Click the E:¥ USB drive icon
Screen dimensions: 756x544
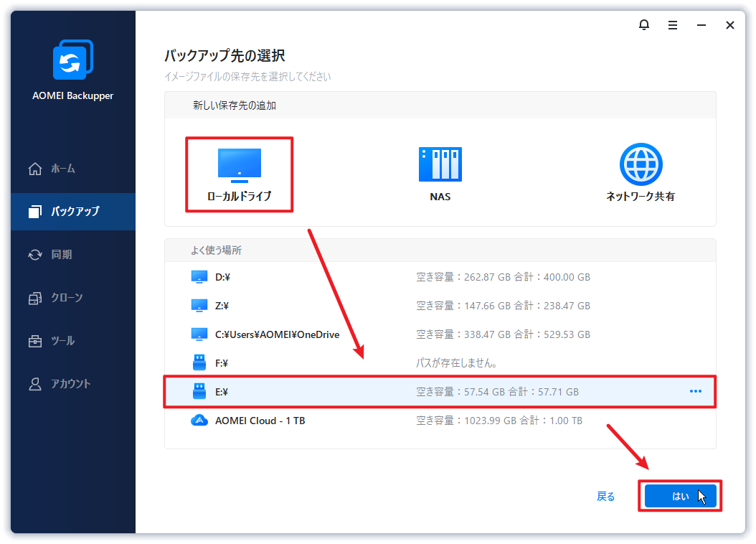tap(199, 391)
